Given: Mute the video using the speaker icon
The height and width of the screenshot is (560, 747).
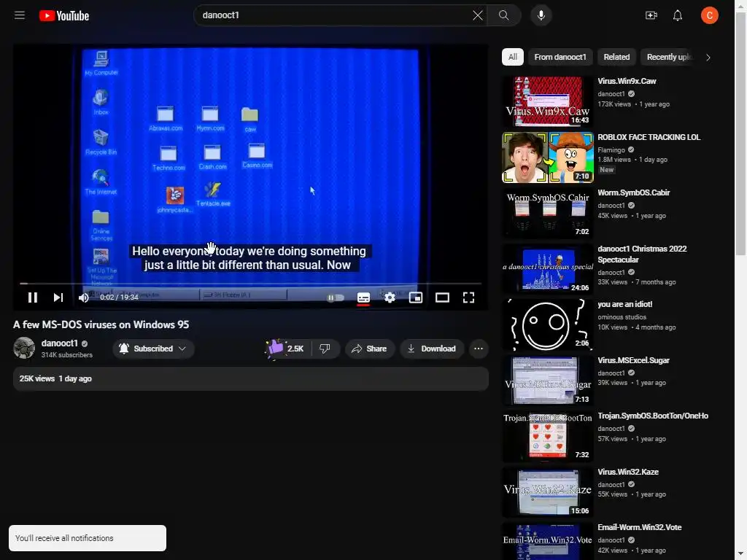Looking at the screenshot, I should 84,297.
